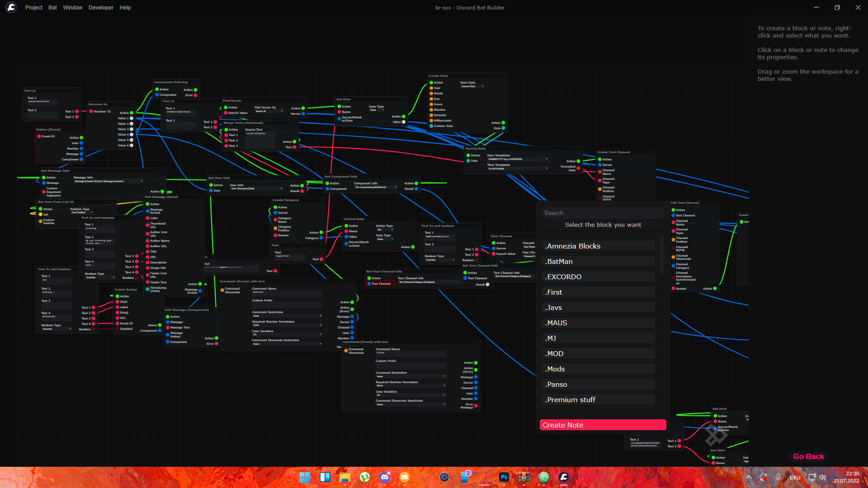Click the system tray volume icon
The image size is (868, 488).
click(x=822, y=477)
